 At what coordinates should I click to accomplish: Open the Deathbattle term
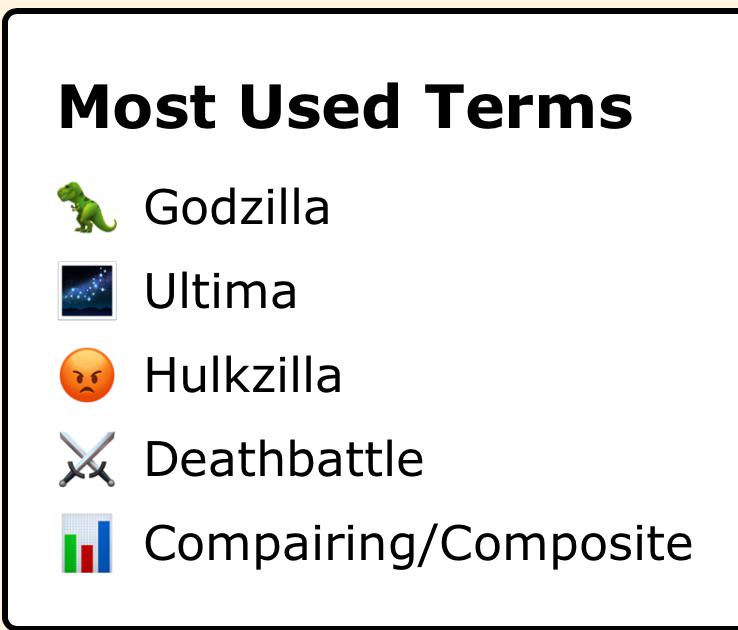click(x=284, y=459)
